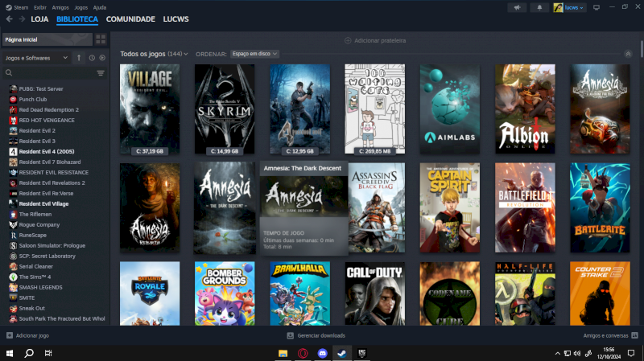Collapse the shelf with the double-chevron button
Screen dimensions: 644x361
(627, 54)
